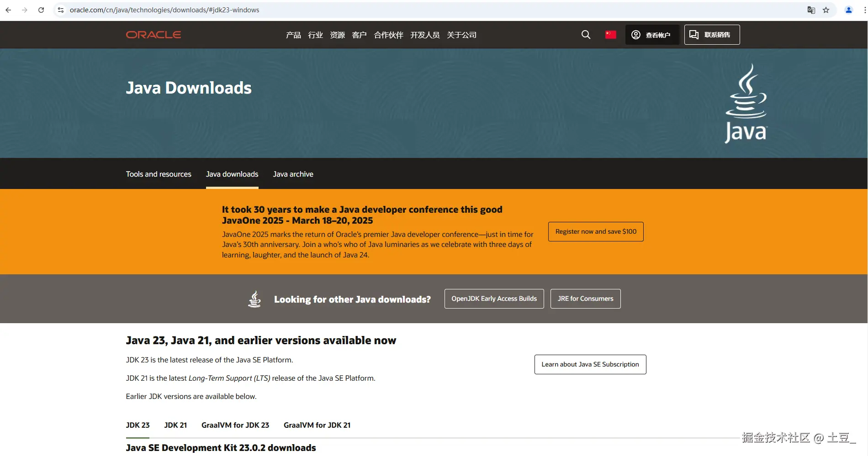
Task: Click Learn about Java SE Subscription
Action: (590, 364)
